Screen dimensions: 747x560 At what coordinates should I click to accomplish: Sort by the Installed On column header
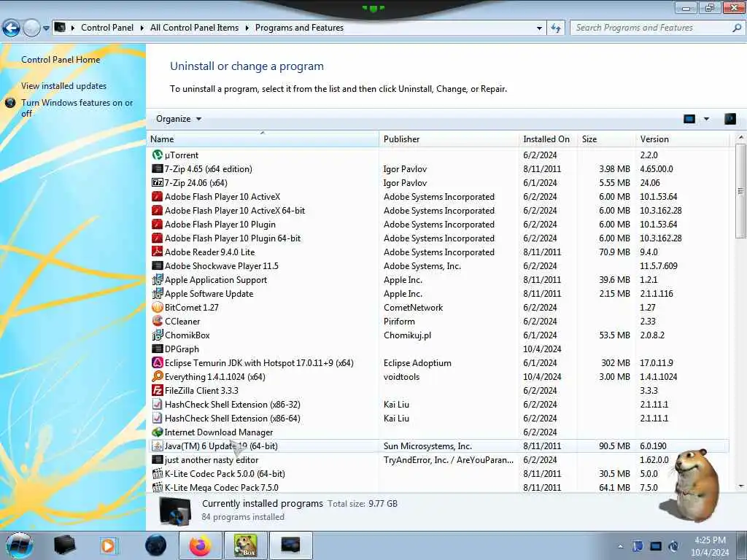(548, 139)
